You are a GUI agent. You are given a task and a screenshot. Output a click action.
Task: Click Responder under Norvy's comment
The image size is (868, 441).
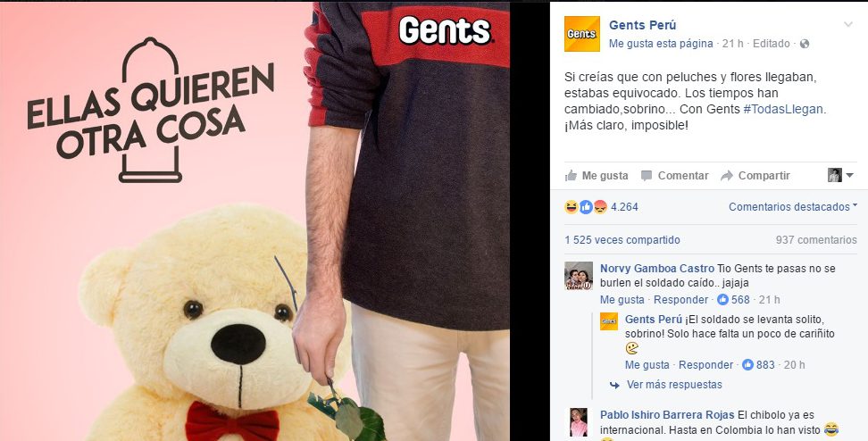(680, 300)
